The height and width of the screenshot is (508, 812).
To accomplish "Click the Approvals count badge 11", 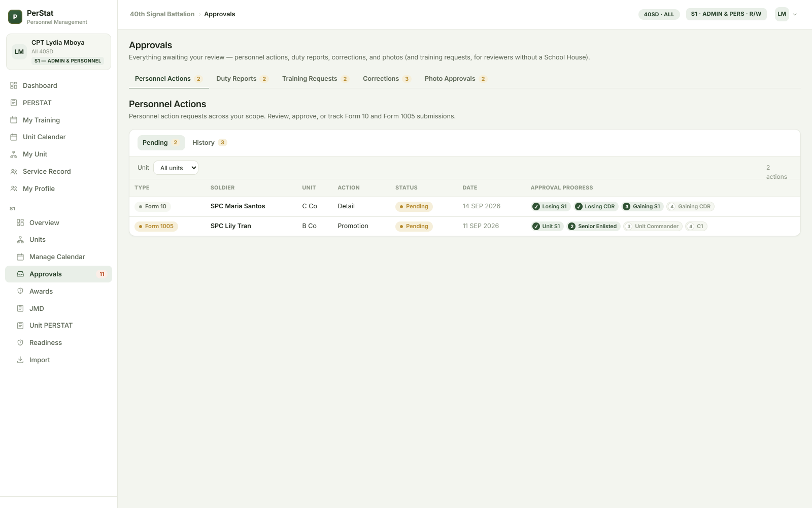I will pos(102,274).
